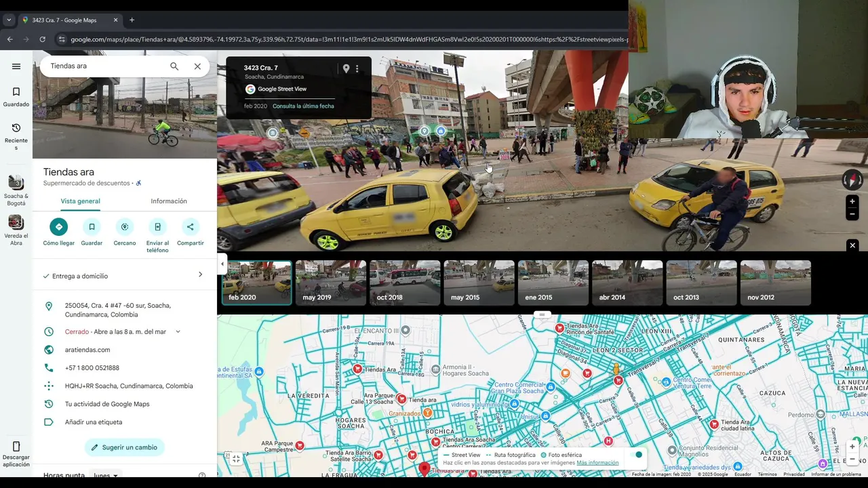Viewport: 868px width, 488px height.
Task: Click Tienda Ara ciudad latina marker
Action: click(x=714, y=424)
